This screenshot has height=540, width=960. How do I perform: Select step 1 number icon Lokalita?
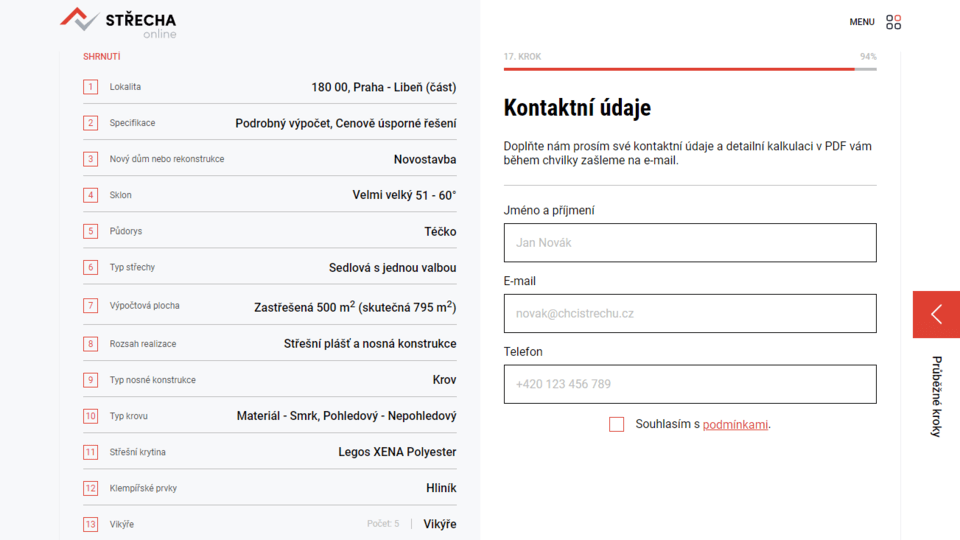[x=91, y=87]
